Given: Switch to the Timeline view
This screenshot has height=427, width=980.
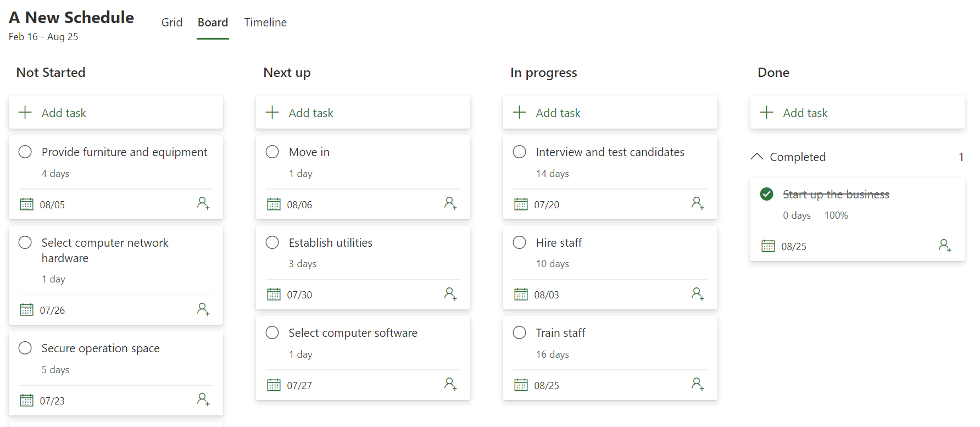Looking at the screenshot, I should coord(265,23).
